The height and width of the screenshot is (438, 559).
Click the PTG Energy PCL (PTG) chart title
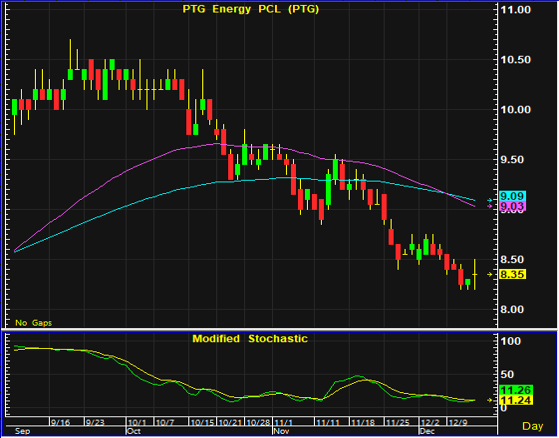coord(251,9)
